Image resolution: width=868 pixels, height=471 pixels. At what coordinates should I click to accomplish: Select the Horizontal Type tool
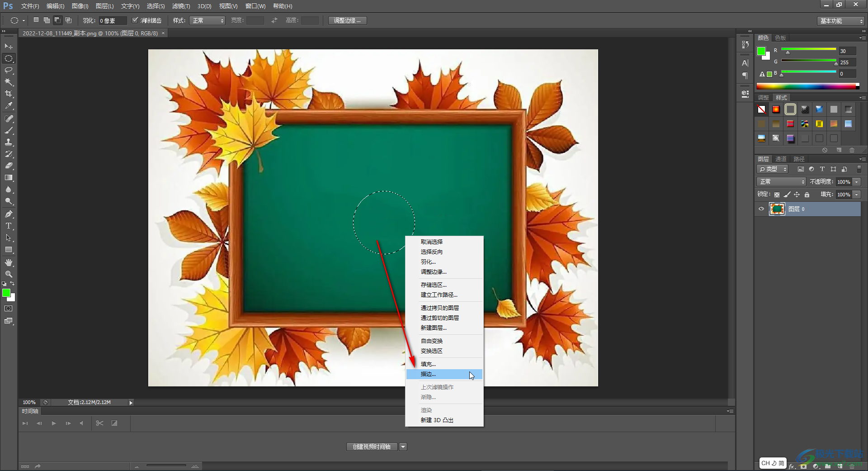click(x=9, y=226)
